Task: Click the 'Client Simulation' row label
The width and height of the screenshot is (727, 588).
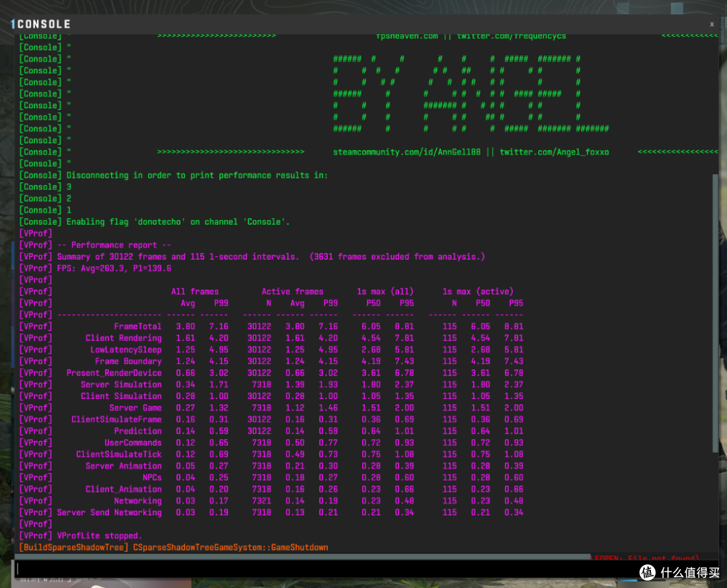Action: 121,396
